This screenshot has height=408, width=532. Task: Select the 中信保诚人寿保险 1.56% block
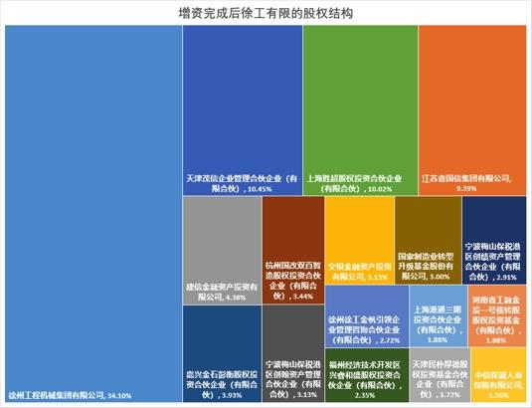(499, 375)
